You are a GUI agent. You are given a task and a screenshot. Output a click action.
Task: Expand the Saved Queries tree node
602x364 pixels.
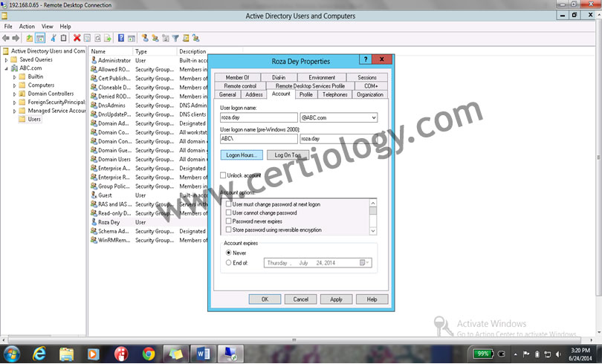(x=6, y=60)
